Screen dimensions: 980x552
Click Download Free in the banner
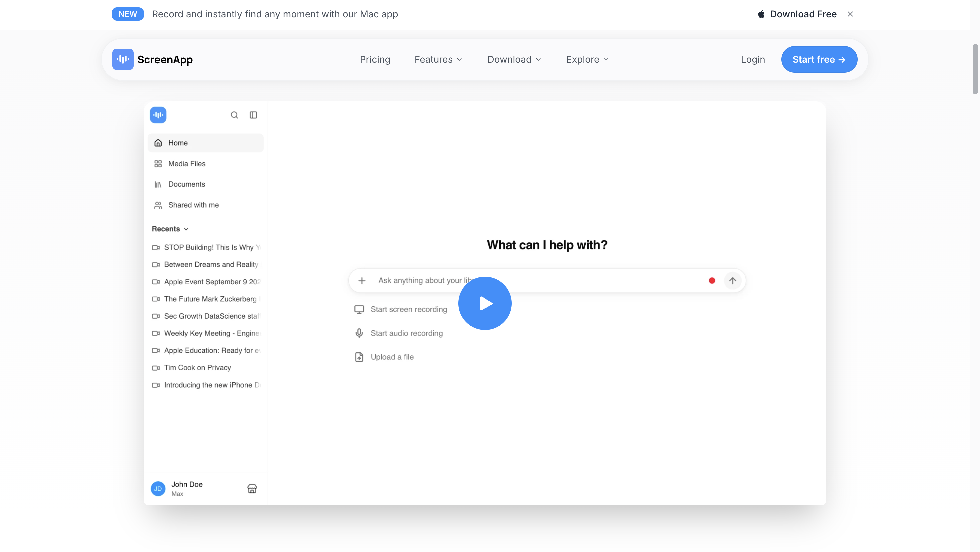point(797,14)
